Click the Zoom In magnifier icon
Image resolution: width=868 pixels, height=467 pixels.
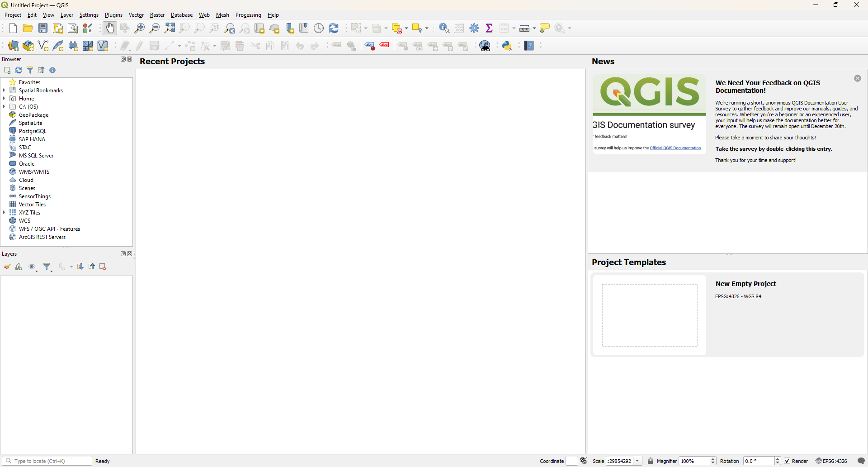coord(140,29)
